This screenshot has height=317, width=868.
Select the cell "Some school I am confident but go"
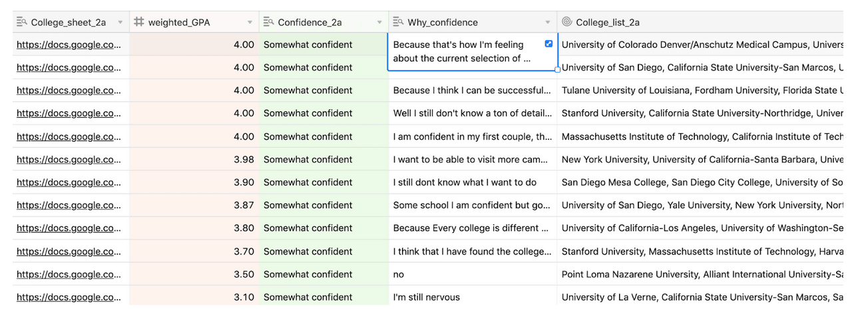click(x=473, y=205)
